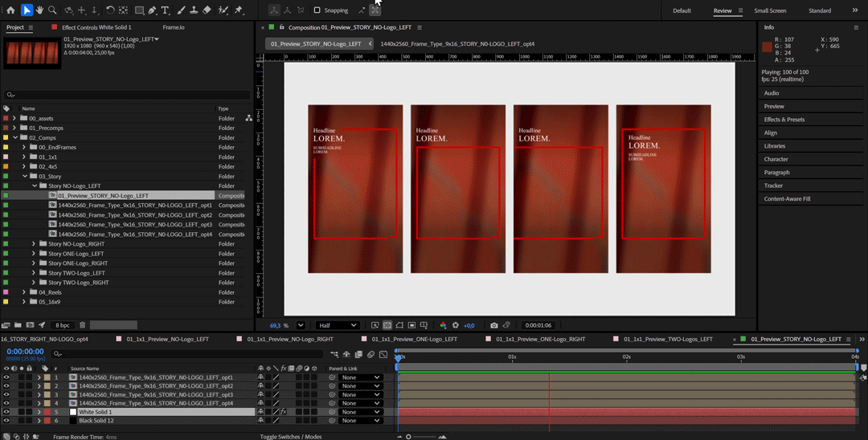Expand the 04_Reels folder

pyautogui.click(x=24, y=292)
